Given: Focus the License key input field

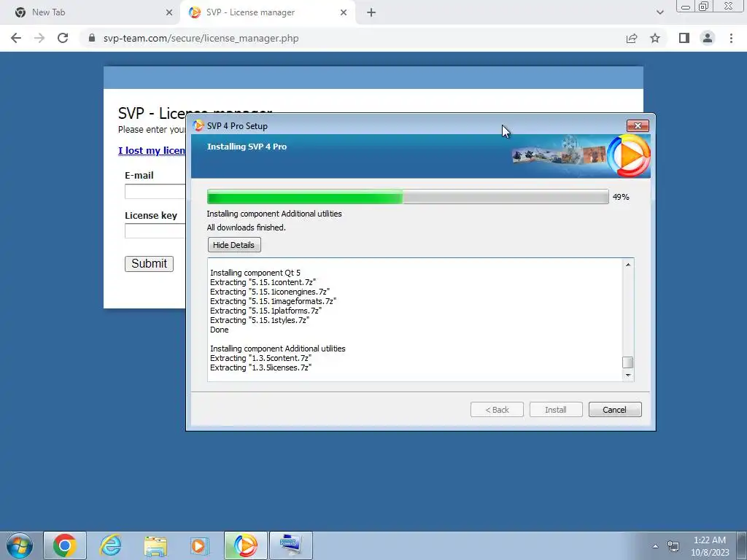Looking at the screenshot, I should [x=155, y=231].
